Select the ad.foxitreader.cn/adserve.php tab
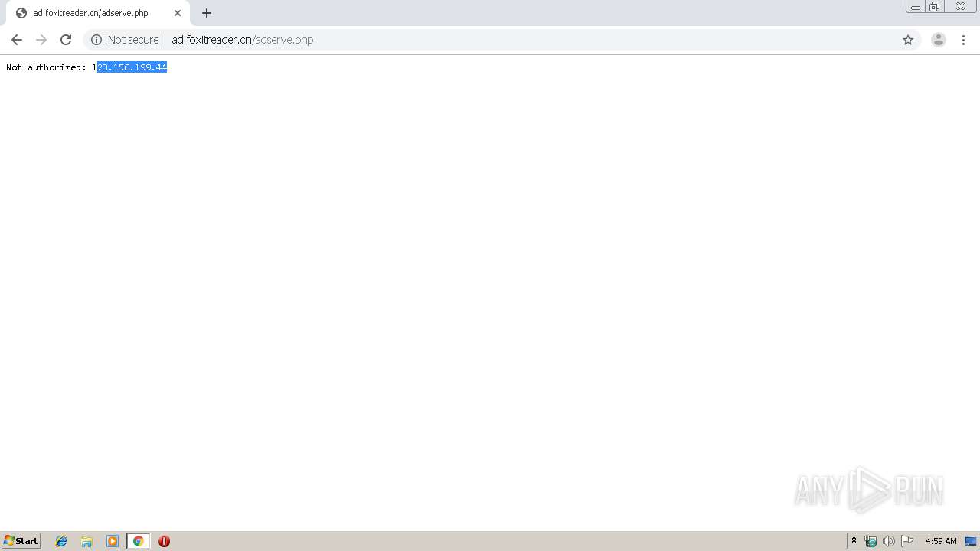Viewport: 980px width, 551px height. 97,13
